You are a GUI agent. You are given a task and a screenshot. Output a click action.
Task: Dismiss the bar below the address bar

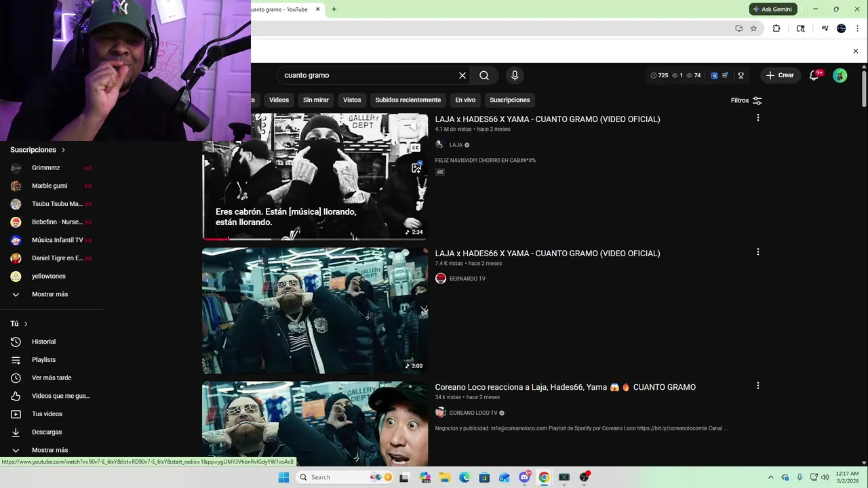coord(855,51)
